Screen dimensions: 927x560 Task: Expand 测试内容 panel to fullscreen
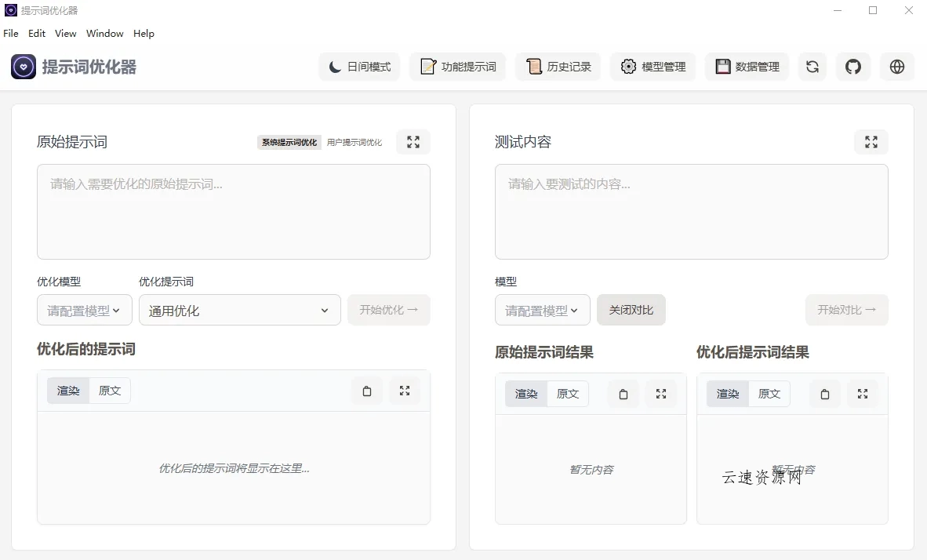871,142
